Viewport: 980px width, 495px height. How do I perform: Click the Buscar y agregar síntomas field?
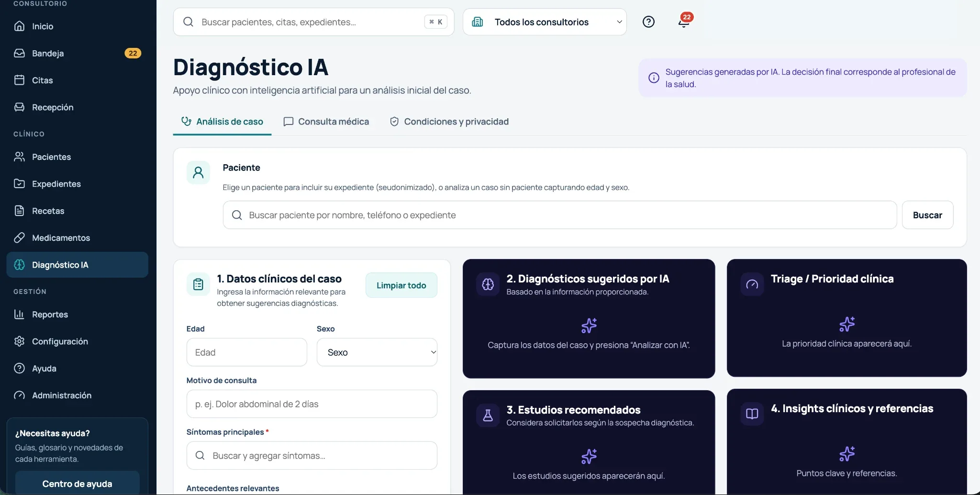click(312, 456)
